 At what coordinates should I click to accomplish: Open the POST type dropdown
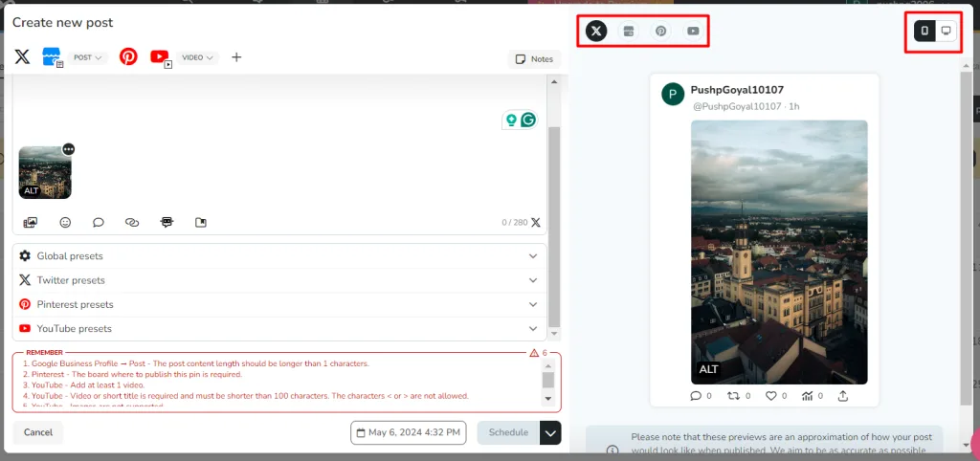pos(87,57)
